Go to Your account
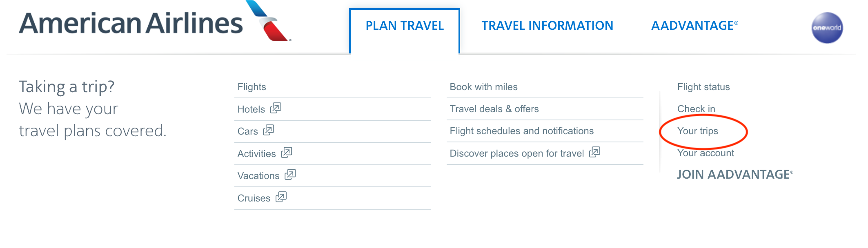 coord(706,153)
